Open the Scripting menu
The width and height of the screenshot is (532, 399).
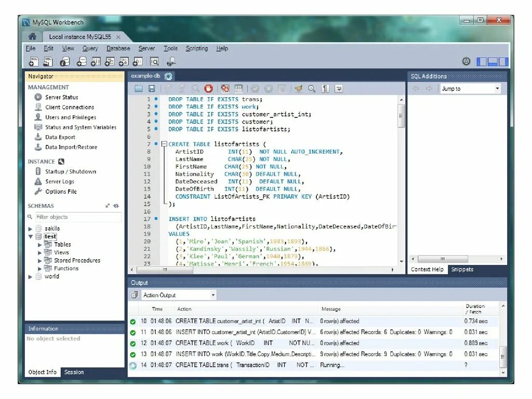coord(197,48)
